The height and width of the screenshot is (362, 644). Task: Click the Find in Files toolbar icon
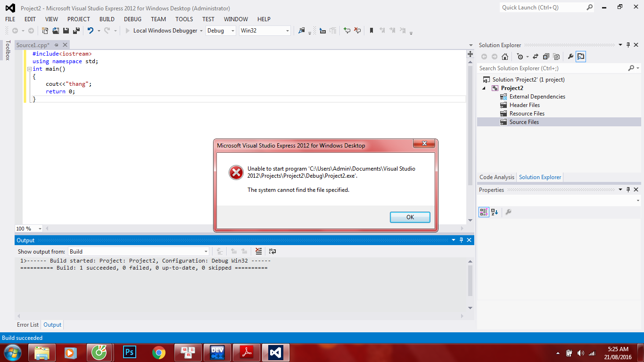pyautogui.click(x=302, y=31)
